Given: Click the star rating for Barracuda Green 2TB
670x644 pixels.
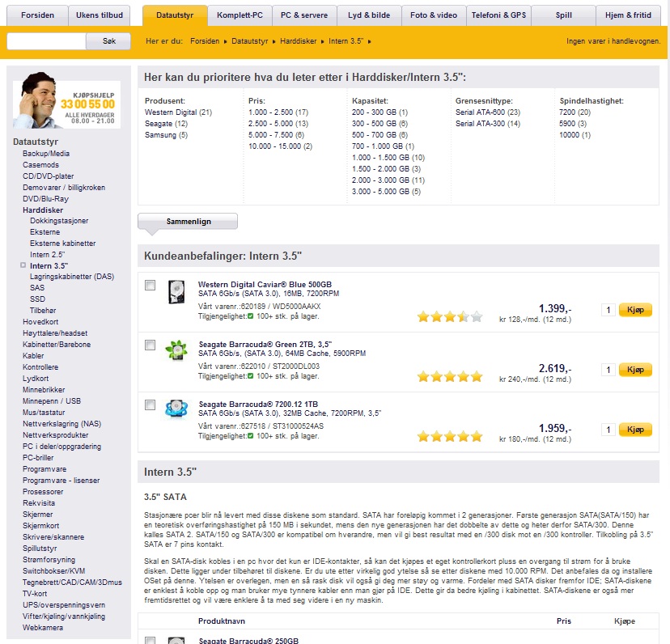Looking at the screenshot, I should pos(450,376).
